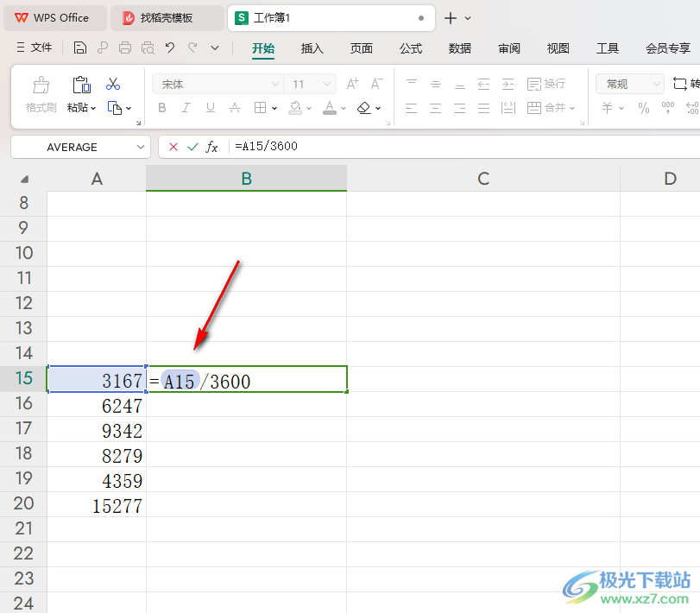Screen dimensions: 700x613
Task: Justify text alignment icon
Action: 484,108
